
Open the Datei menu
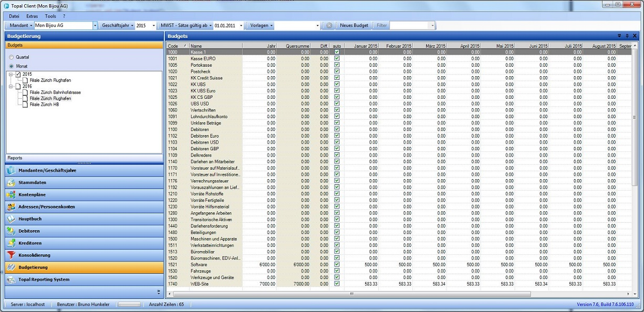click(14, 16)
